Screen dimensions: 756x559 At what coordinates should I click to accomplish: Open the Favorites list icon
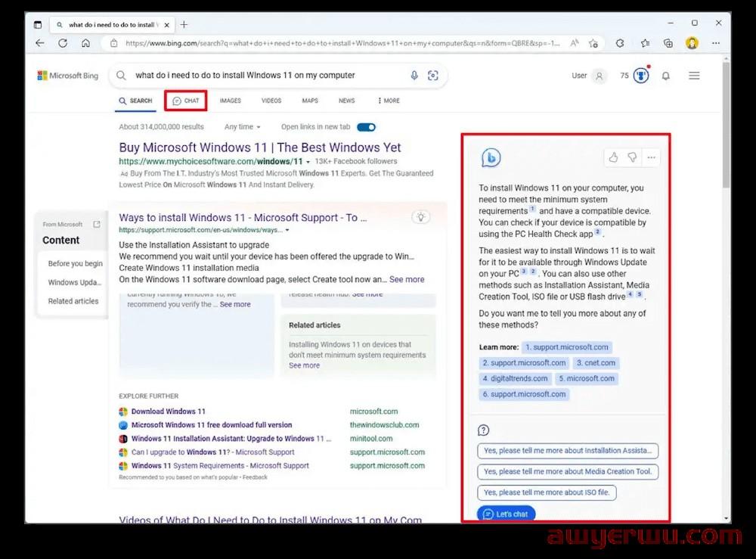click(x=645, y=43)
